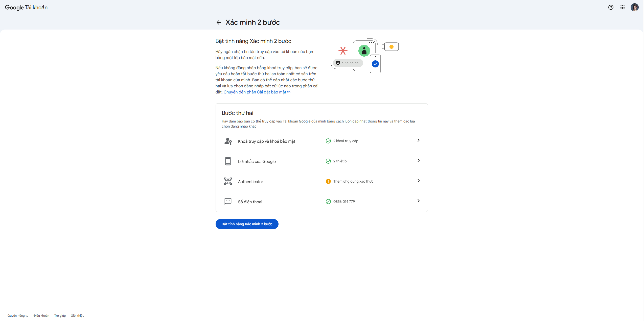644x321 pixels.
Task: Click the Authenticator QR code icon
Action: (228, 181)
